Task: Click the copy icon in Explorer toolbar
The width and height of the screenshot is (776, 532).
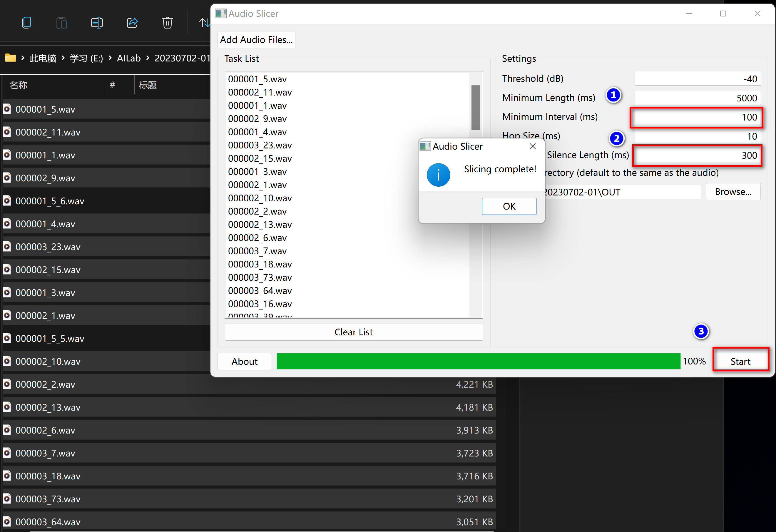Action: coord(26,23)
